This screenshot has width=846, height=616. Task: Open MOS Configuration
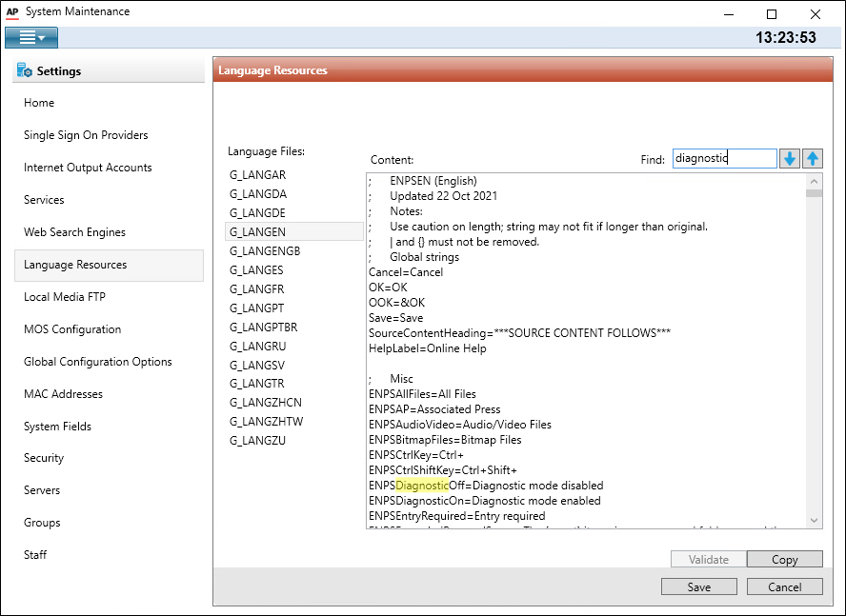(x=72, y=329)
